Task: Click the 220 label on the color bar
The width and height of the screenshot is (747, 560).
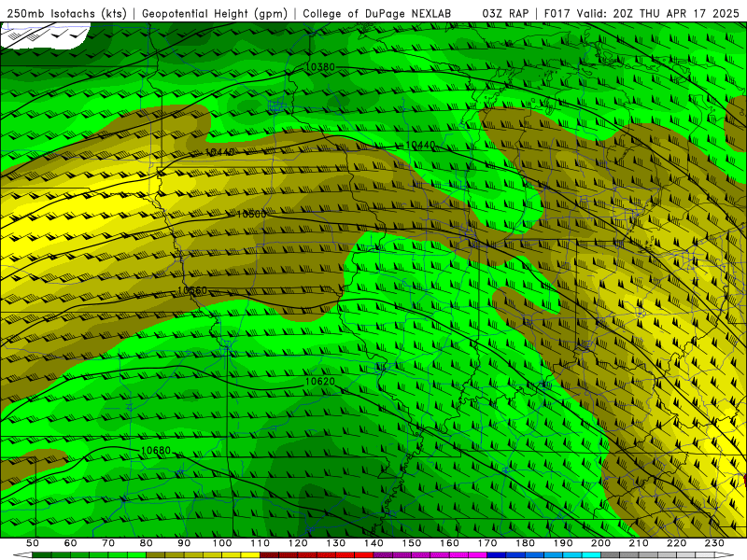Action: [676, 543]
